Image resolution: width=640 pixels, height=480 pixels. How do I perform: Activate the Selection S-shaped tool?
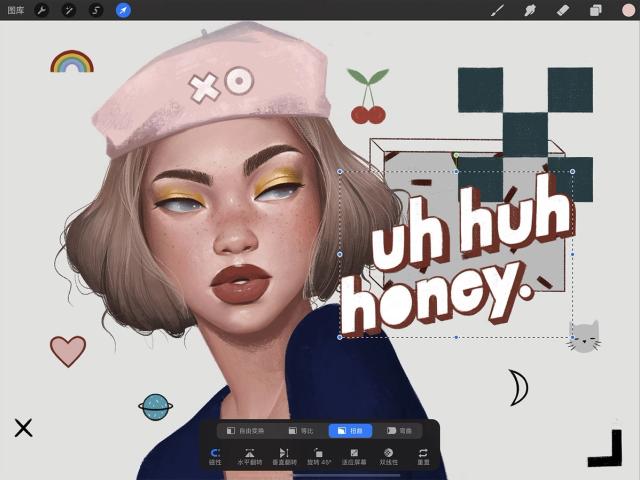coord(96,10)
